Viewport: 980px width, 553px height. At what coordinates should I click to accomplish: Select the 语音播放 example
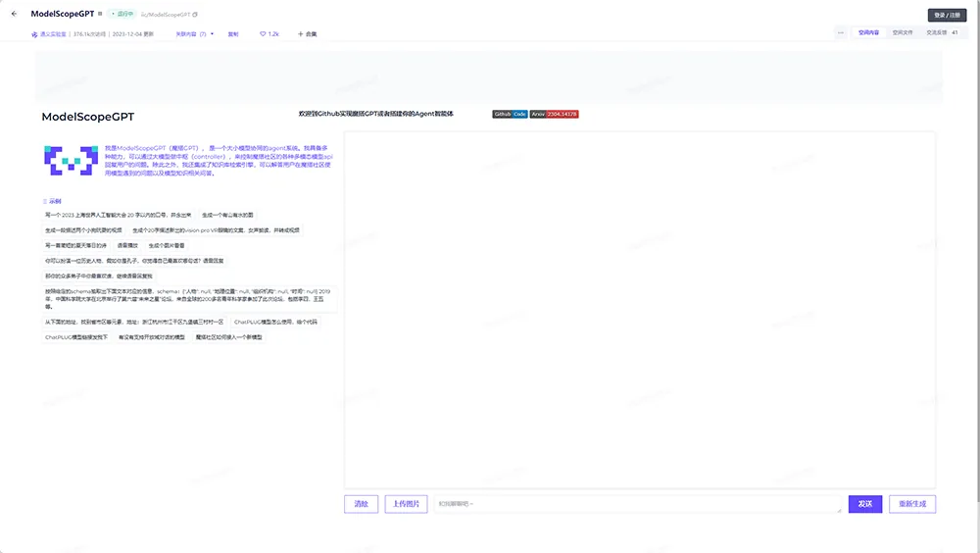click(127, 245)
